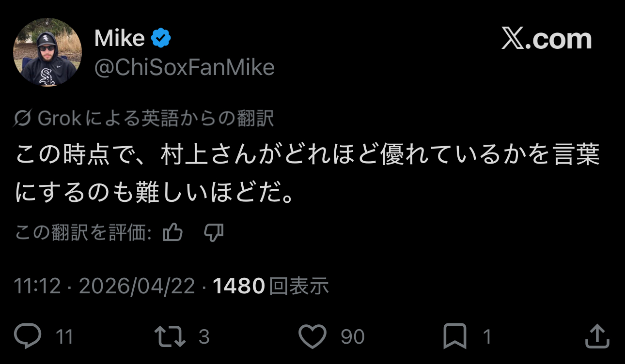Click the repost count 3
This screenshot has width=625, height=364.
(x=204, y=337)
